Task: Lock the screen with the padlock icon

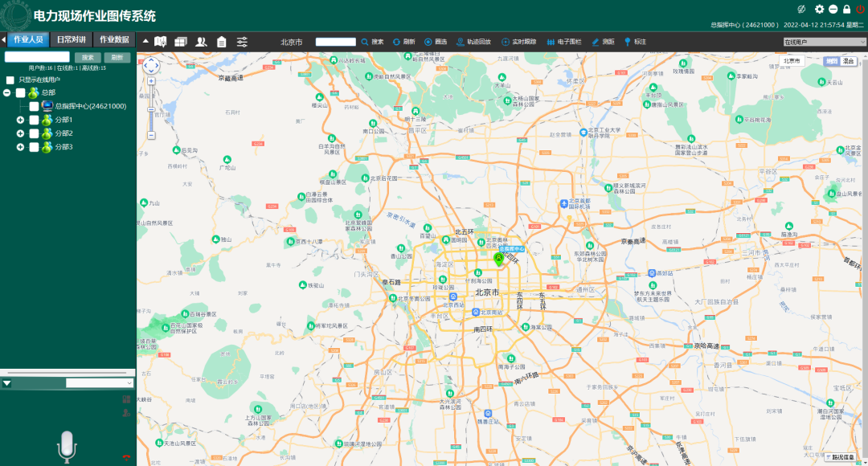Action: pos(846,9)
